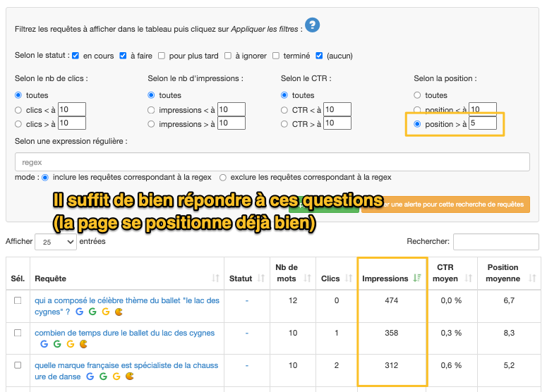This screenshot has width=547, height=392.
Task: Select the 'clics < à' radio button
Action: pyautogui.click(x=18, y=110)
